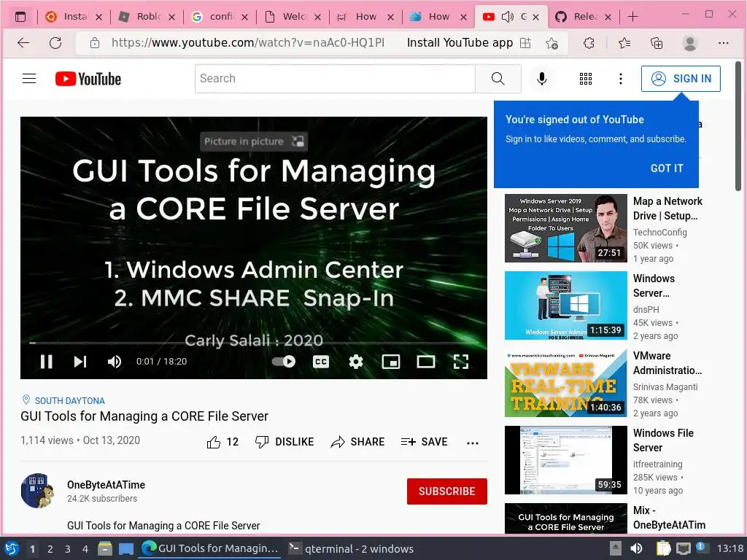Click the DISLIKE button
This screenshot has width=747, height=560.
click(285, 443)
